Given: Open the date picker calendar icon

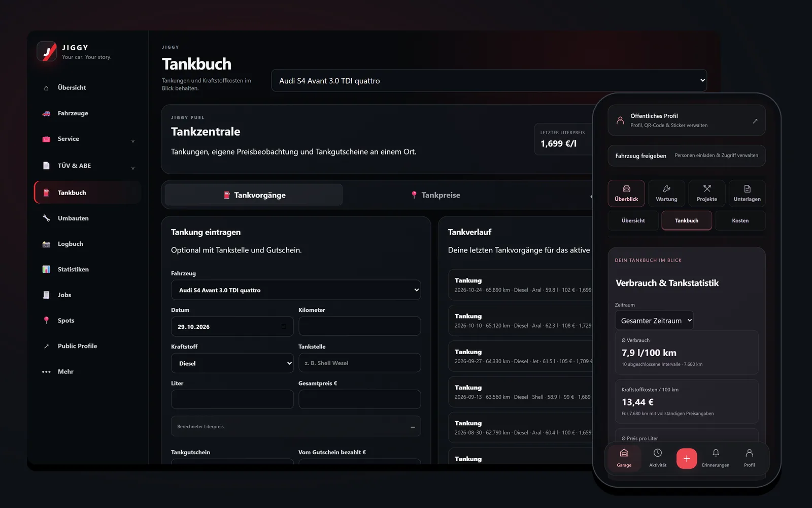Looking at the screenshot, I should [284, 327].
